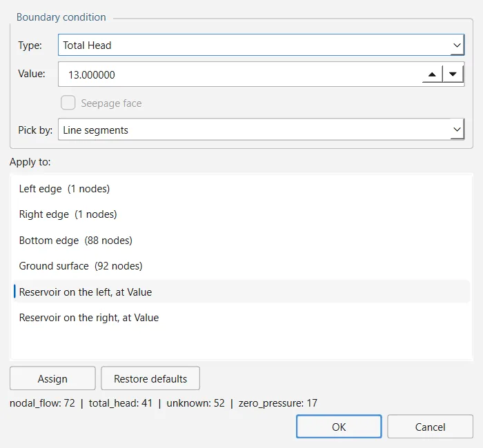The image size is (483, 448).
Task: Open the Pick by dropdown showing Line segments
Action: (261, 130)
